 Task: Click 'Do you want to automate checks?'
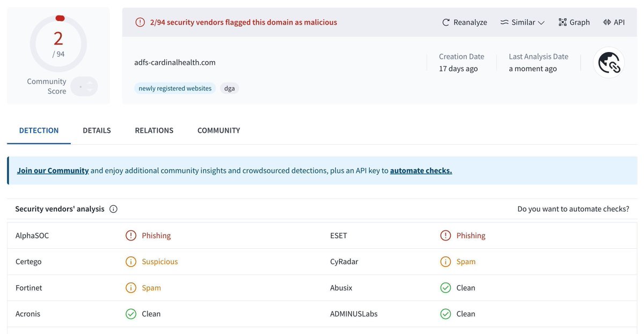pos(573,209)
